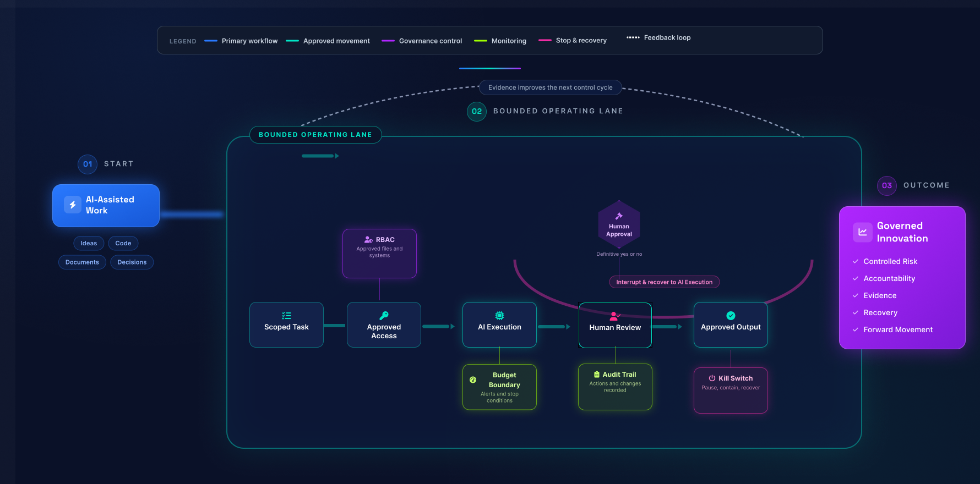The image size is (980, 484).
Task: Click the LEGEND label
Action: coord(183,41)
